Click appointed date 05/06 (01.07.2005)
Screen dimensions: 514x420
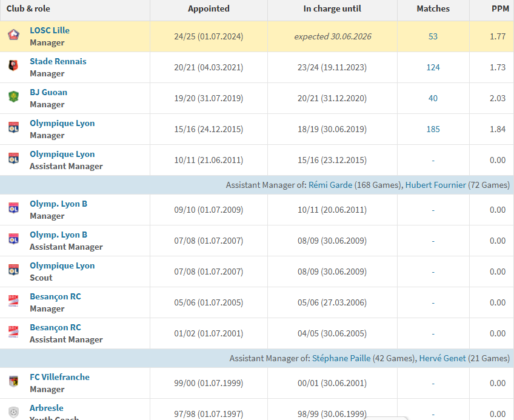click(x=209, y=302)
